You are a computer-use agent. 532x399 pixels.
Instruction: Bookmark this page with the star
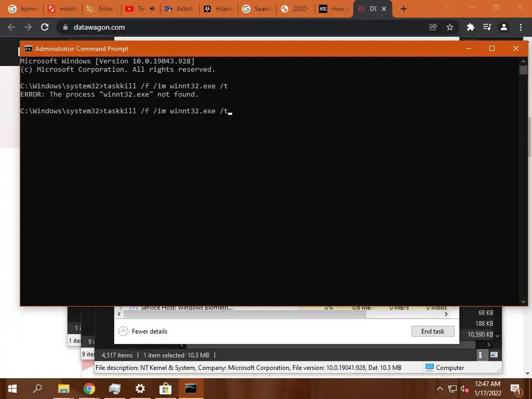pyautogui.click(x=450, y=27)
